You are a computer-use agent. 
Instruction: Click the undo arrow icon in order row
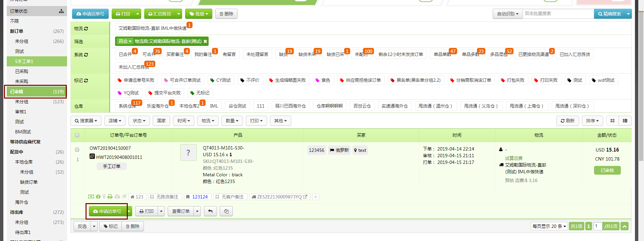pyautogui.click(x=210, y=211)
